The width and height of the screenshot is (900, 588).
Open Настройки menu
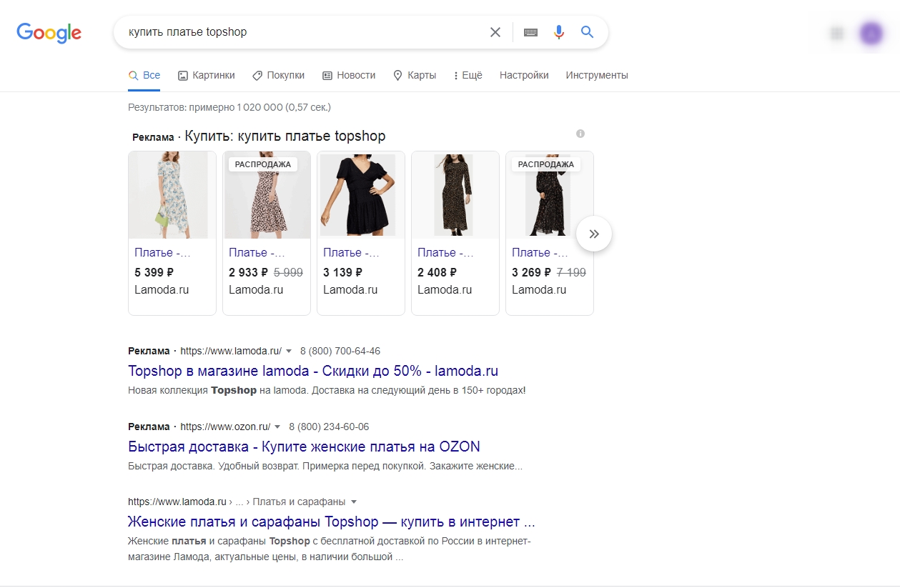[524, 75]
